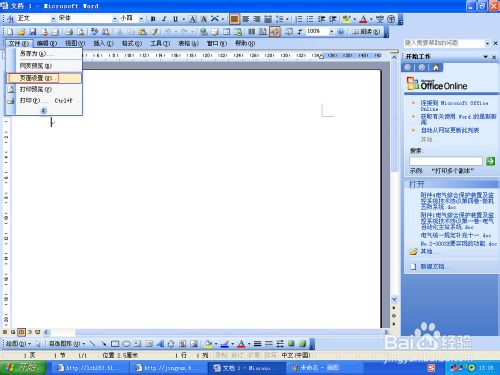Open the AutoShapes 自选图形 dropdown
This screenshot has height=375, width=500.
[x=67, y=343]
